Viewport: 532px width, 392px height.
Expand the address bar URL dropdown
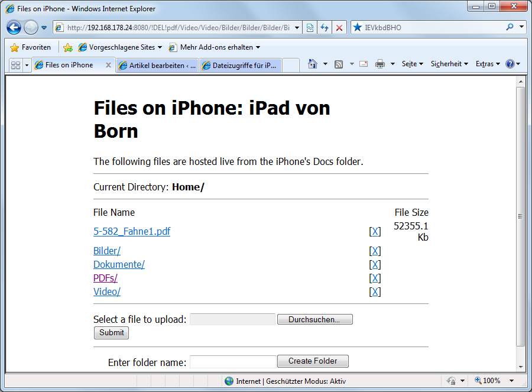297,28
